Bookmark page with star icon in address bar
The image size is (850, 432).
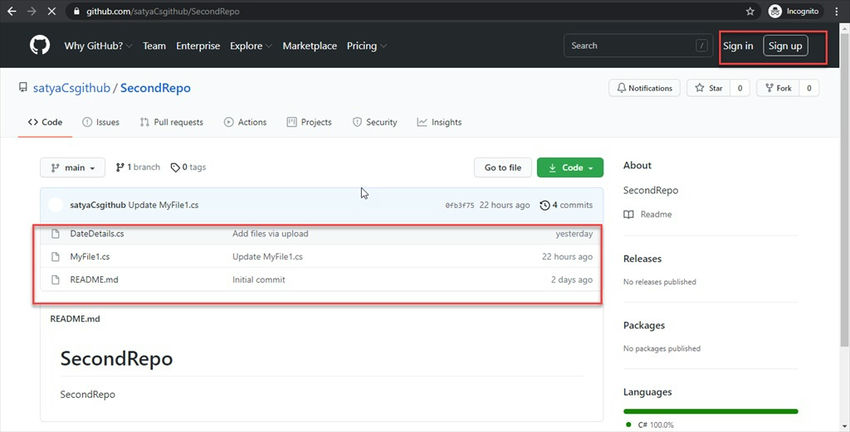pyautogui.click(x=750, y=11)
